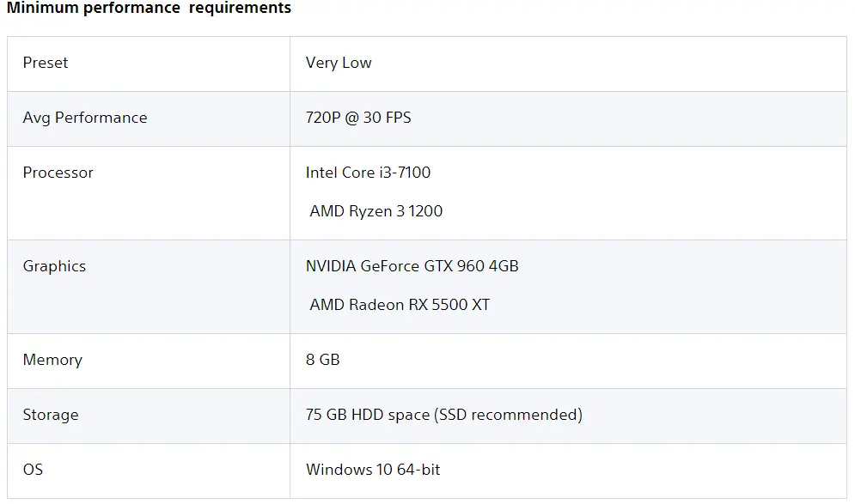Select the '720P @ 30 FPS' value
Viewport: 855px width, 504px height.
[358, 118]
